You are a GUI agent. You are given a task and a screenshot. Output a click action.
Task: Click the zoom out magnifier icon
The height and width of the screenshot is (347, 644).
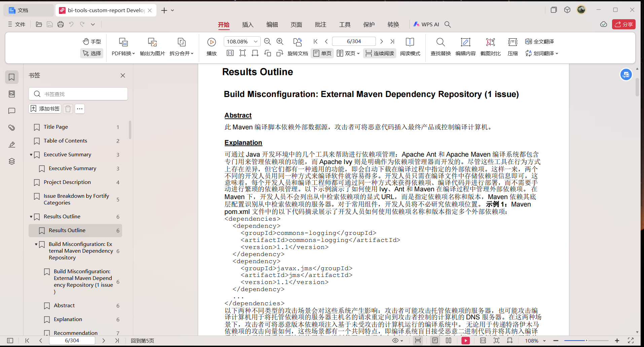(267, 41)
